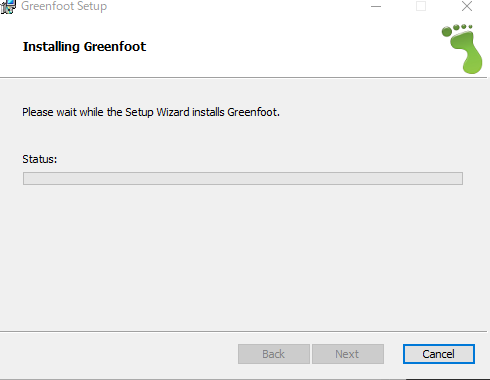Viewport: 490px width, 380px height.
Task: Minimize the Greenfoot Setup window
Action: pyautogui.click(x=376, y=6)
